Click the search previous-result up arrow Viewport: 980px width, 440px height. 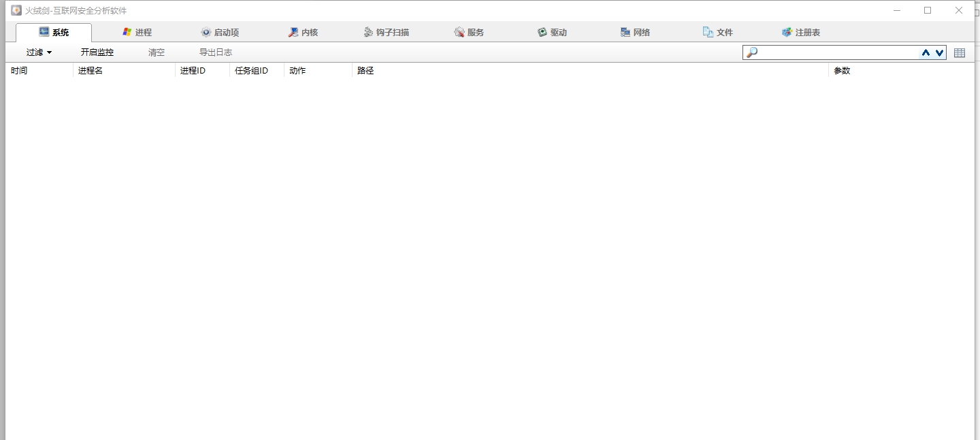click(x=926, y=52)
